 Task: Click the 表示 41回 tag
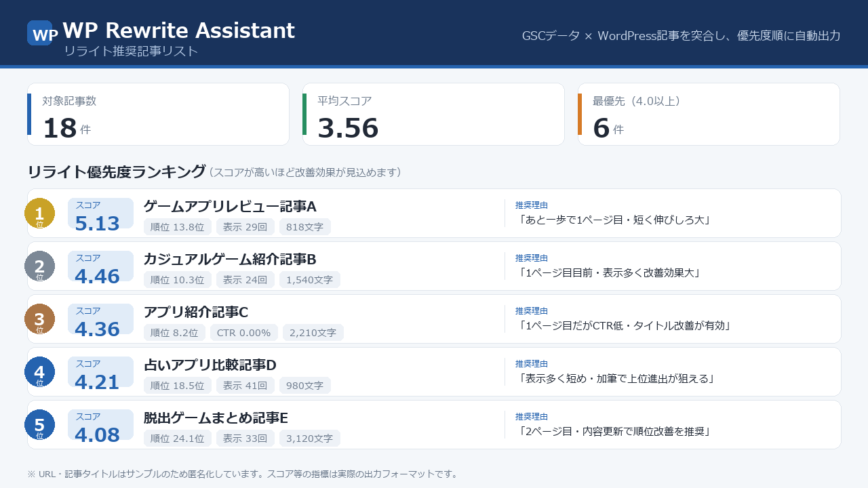[x=245, y=386]
